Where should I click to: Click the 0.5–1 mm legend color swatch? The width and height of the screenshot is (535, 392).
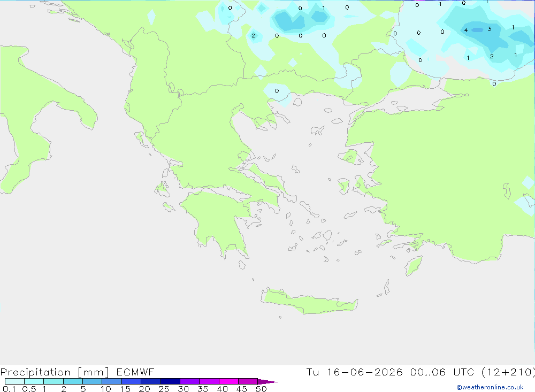(34, 381)
